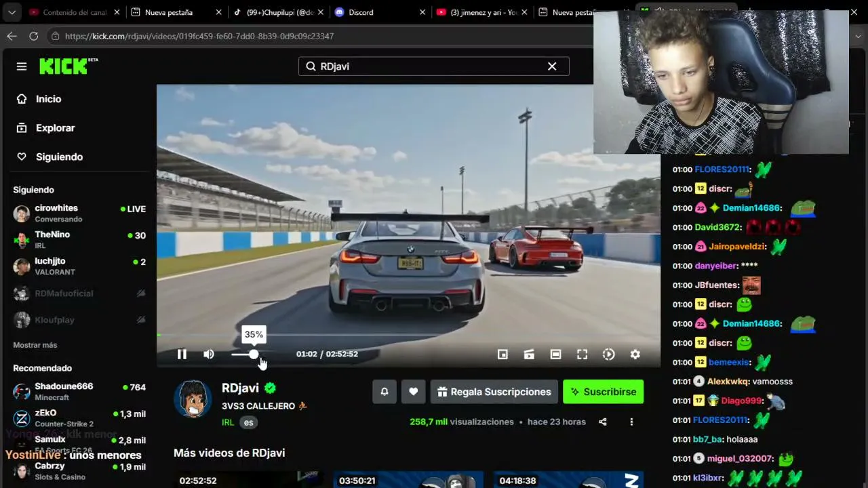This screenshot has width=868, height=488.
Task: Reload the browser page
Action: coord(34,36)
